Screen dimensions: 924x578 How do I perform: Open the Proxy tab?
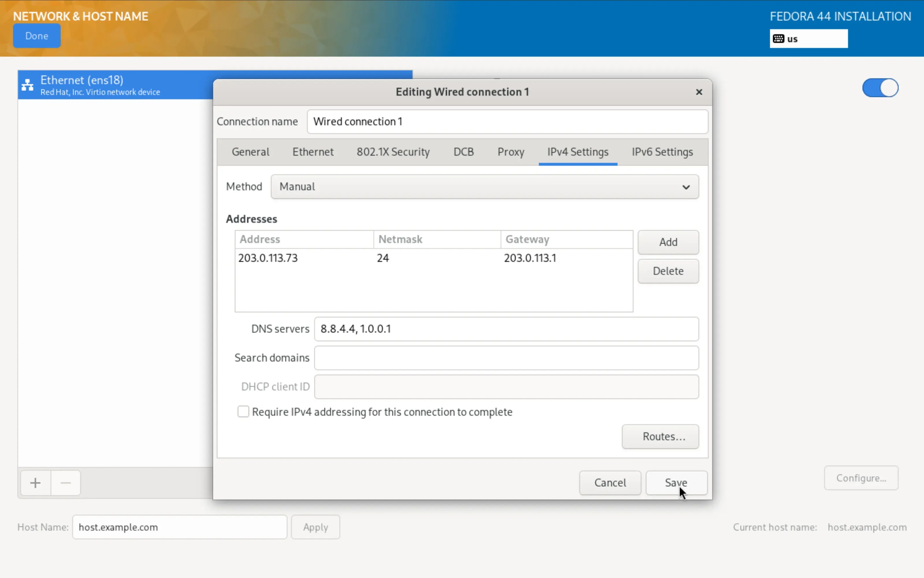(x=511, y=152)
